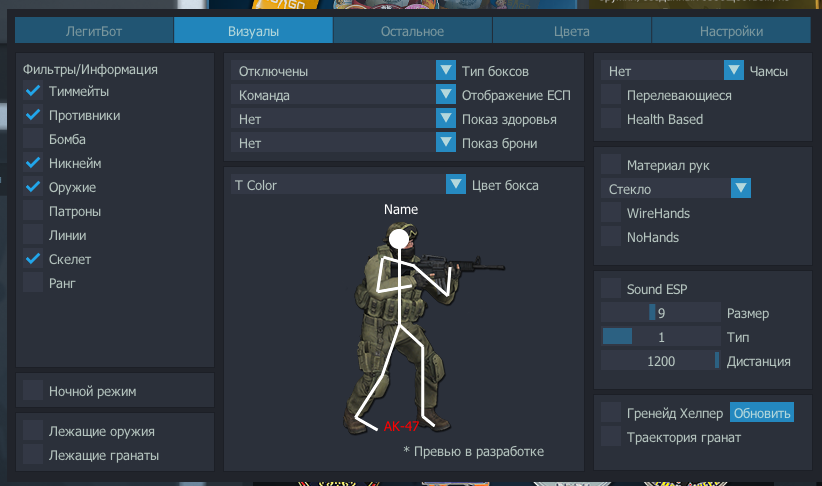Enable the NoHands checkbox
This screenshot has width=822, height=486.
point(611,236)
